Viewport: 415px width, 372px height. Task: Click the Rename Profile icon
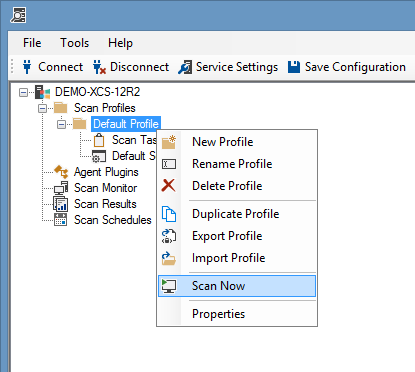click(169, 164)
